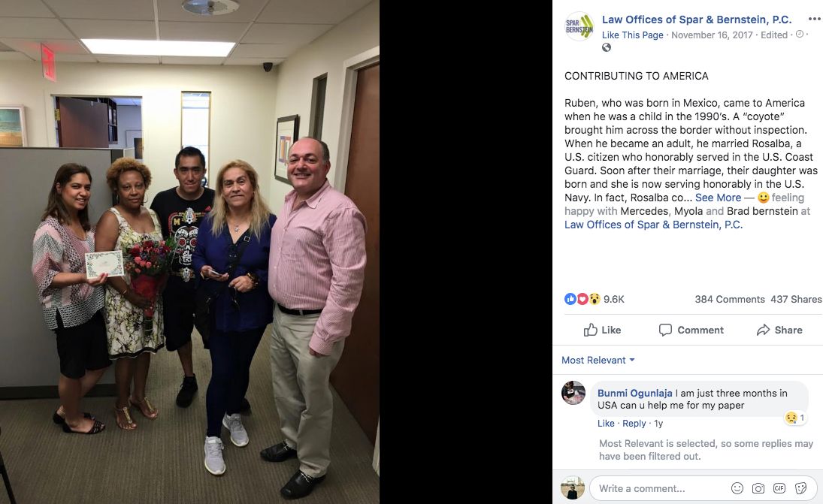The width and height of the screenshot is (823, 504).
Task: Reply to Bunmi Ogunlaja's comment
Action: pos(634,423)
